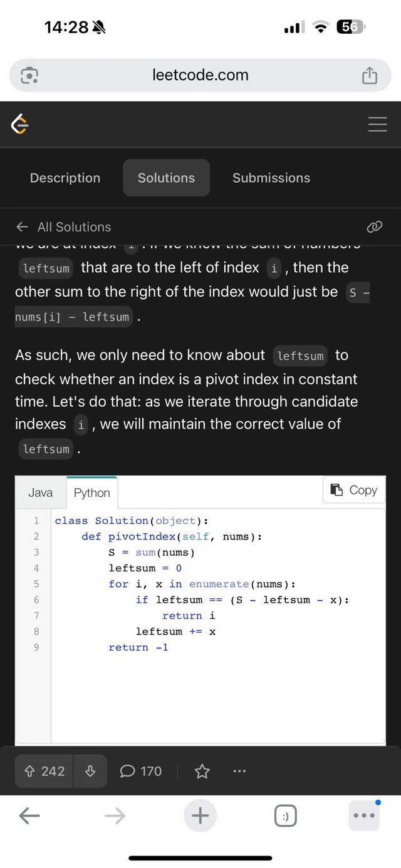Tap the copy link chain icon
Image resolution: width=401 pixels, height=868 pixels.
coord(374,227)
